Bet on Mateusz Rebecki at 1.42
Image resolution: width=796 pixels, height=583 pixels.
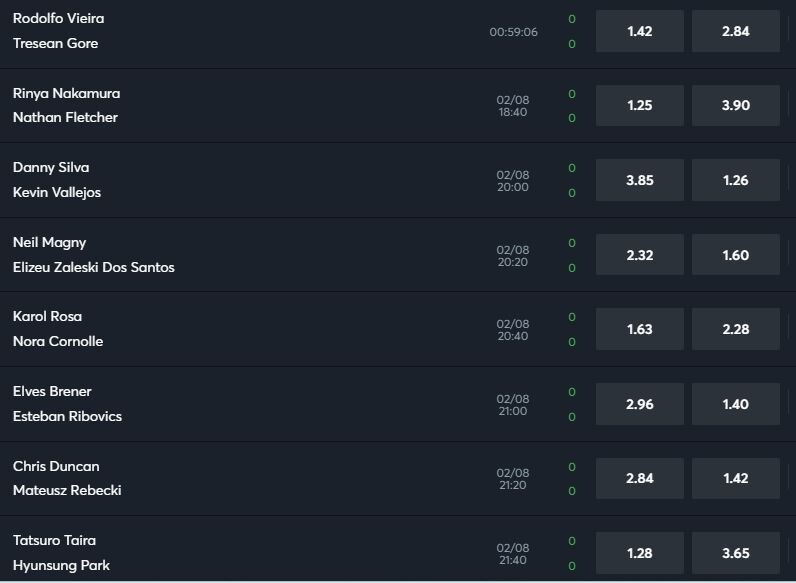pos(736,478)
